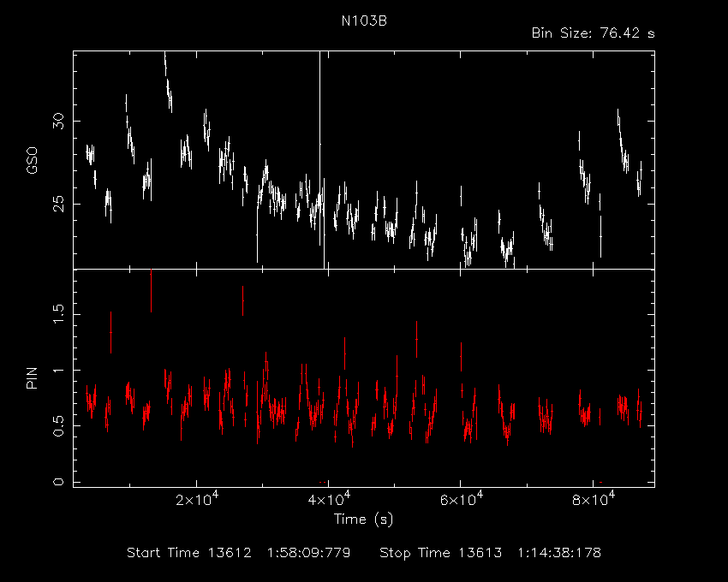Click the stop timestamp 1:14:38:178
The image size is (728, 582).
[x=559, y=553]
